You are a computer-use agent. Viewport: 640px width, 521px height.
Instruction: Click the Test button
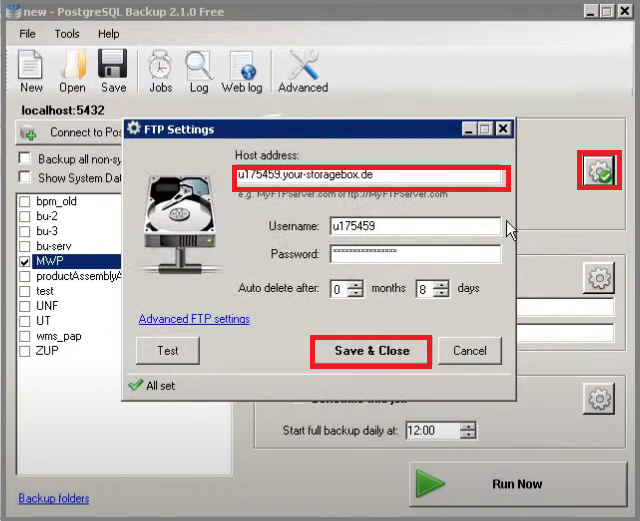(168, 351)
